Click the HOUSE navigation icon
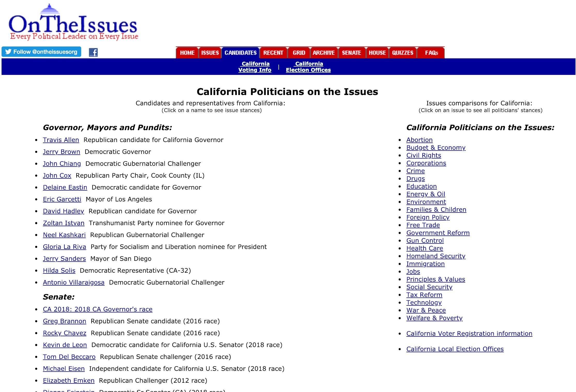This screenshot has height=392, width=576. pos(376,52)
